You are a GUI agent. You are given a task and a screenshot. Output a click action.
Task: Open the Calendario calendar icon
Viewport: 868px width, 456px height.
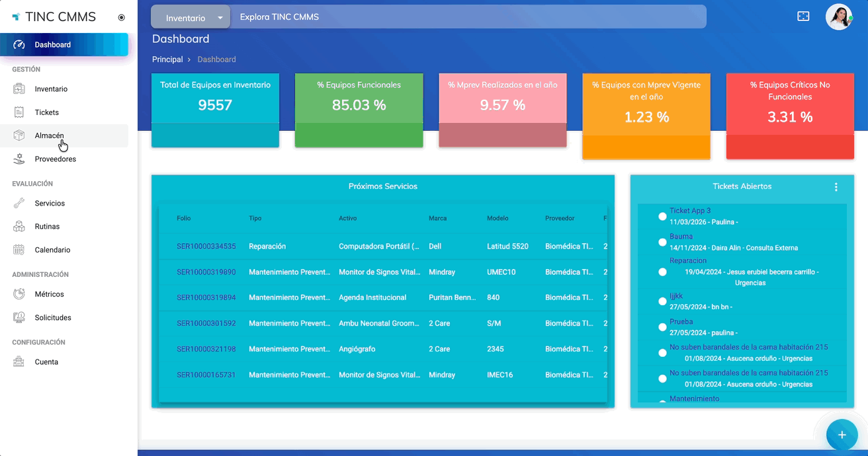pos(19,250)
